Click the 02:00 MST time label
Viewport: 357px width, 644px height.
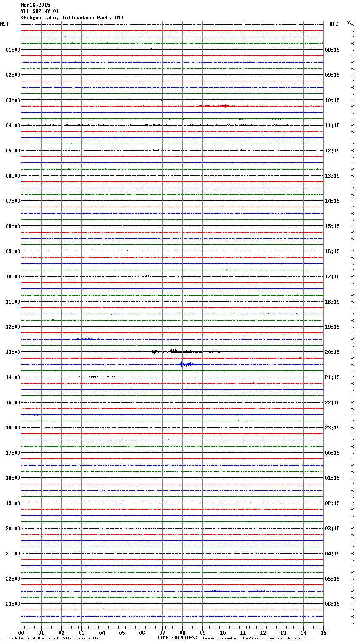click(13, 75)
